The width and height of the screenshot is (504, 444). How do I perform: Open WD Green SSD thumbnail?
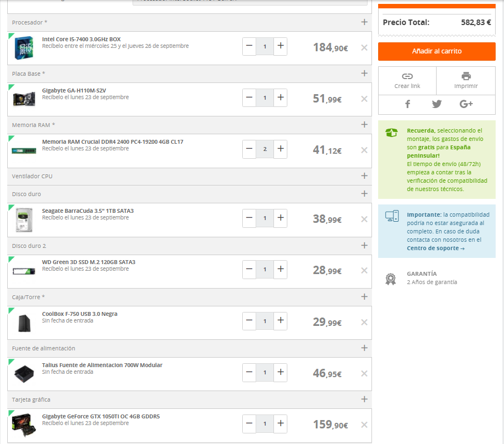click(x=24, y=271)
